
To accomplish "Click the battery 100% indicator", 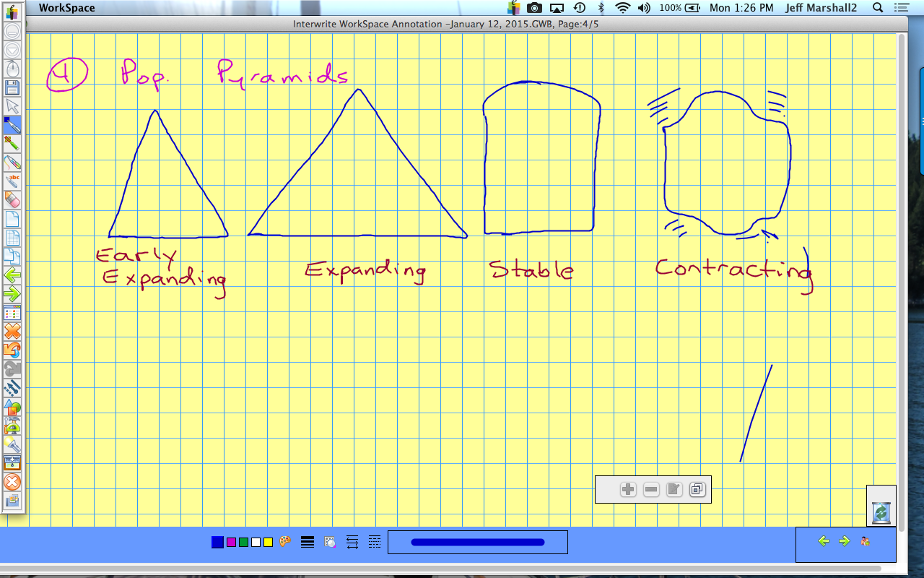I will [679, 8].
